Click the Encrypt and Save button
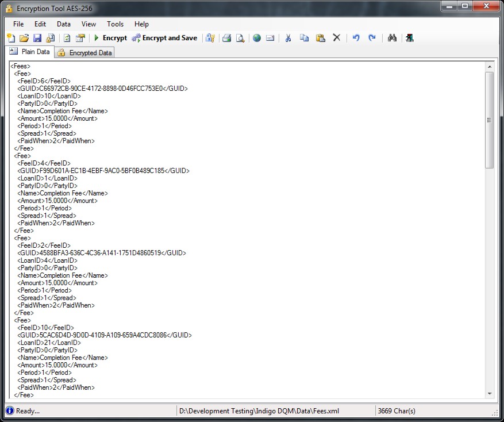The image size is (504, 422). pyautogui.click(x=164, y=38)
